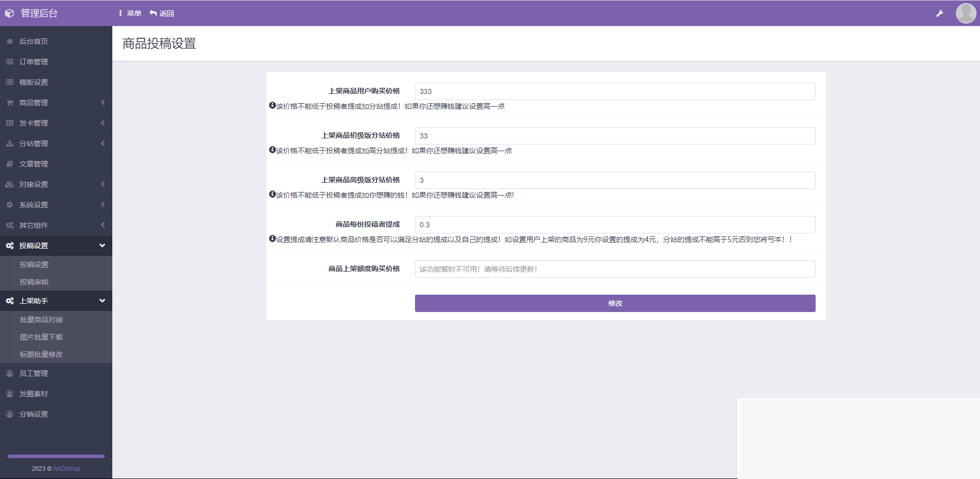Screen dimensions: 980x479
Task: Select the 文章管理 book icon
Action: point(9,163)
